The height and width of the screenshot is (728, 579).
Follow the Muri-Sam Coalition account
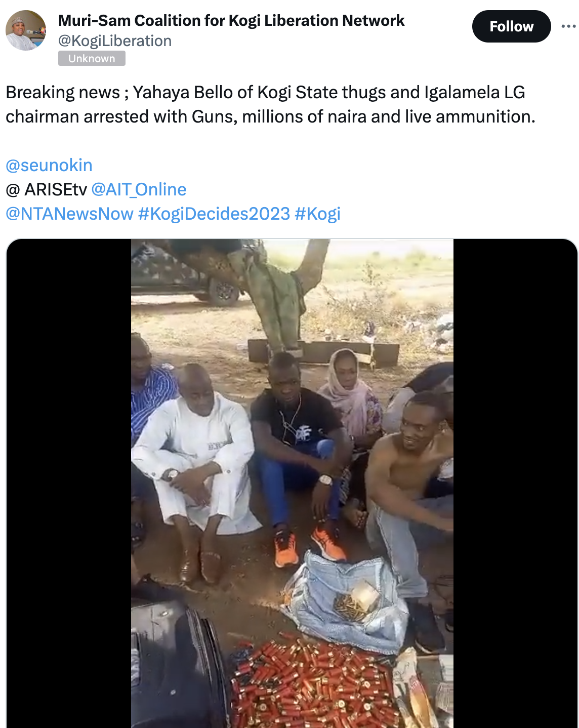(x=511, y=26)
